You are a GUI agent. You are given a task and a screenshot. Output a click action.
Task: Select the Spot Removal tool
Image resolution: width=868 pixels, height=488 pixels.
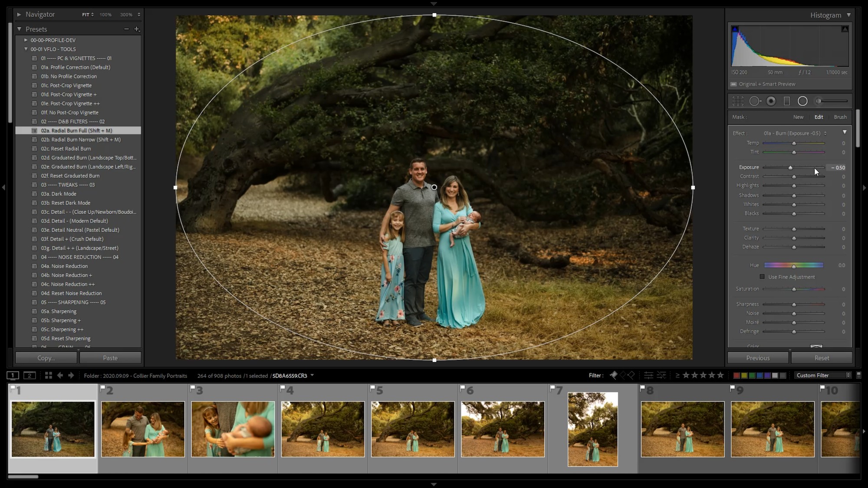click(755, 101)
